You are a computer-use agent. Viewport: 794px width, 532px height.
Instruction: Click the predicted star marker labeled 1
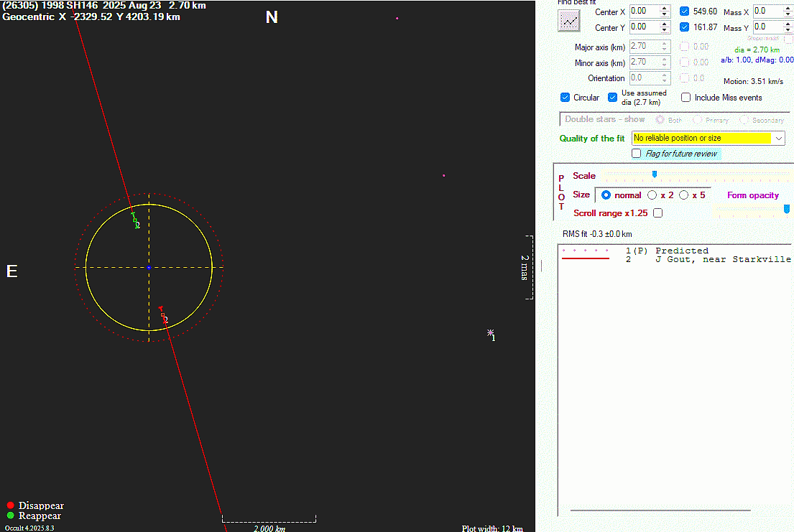point(490,332)
